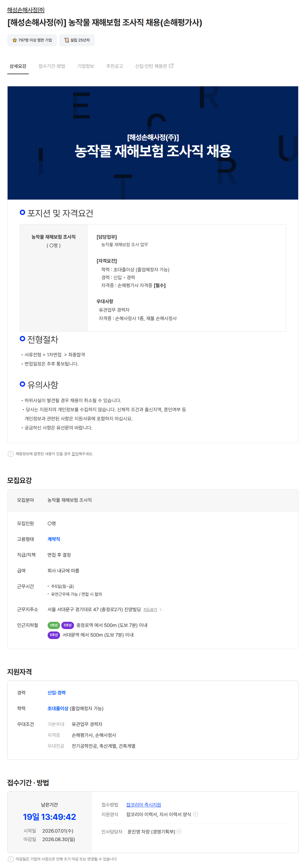Select the 추천공고 tab
307x868 pixels.
[114, 66]
